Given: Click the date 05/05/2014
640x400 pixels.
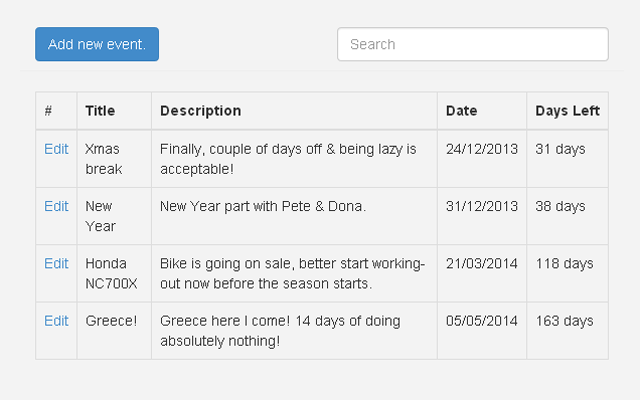Looking at the screenshot, I should (482, 321).
